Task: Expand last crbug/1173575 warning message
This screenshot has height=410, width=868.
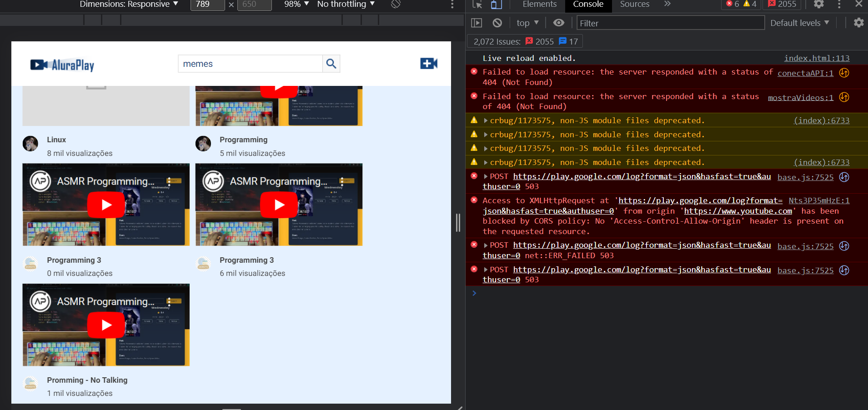Action: click(x=486, y=163)
